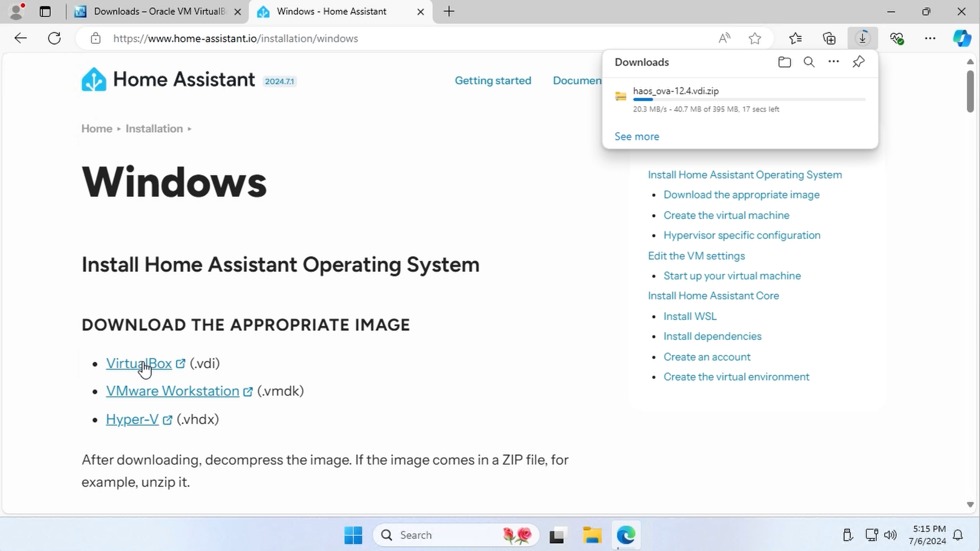Open the VirtualBox .vdi download link

[139, 363]
